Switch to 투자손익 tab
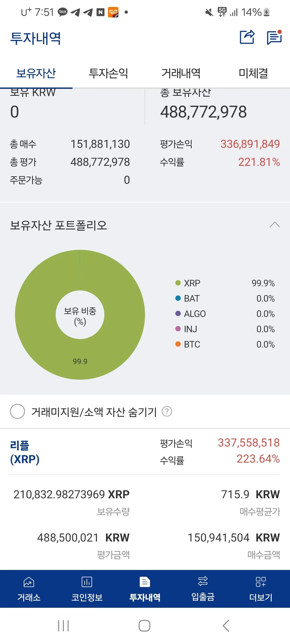Screen dimensions: 290x644 click(x=108, y=73)
